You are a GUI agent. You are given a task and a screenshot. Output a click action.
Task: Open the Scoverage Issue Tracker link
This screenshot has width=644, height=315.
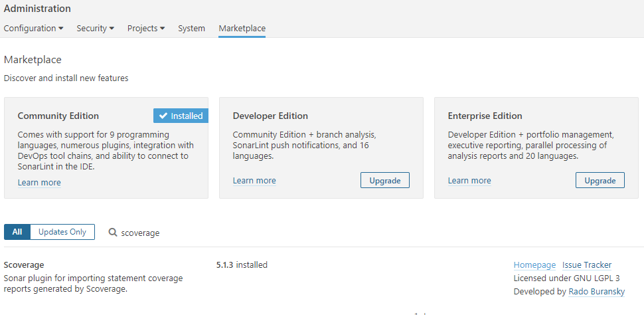[587, 265]
